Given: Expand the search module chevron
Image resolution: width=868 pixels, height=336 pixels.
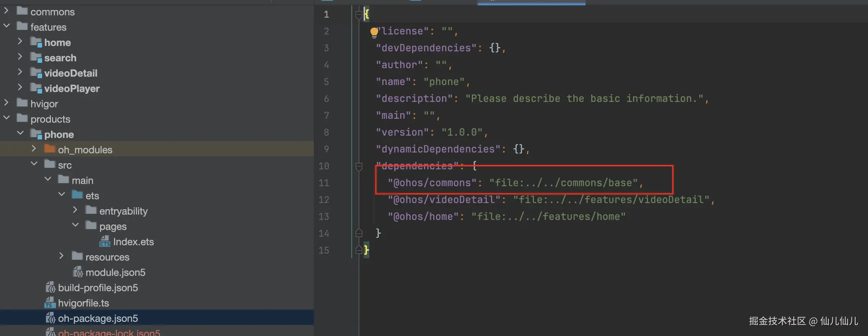Looking at the screenshot, I should 20,57.
